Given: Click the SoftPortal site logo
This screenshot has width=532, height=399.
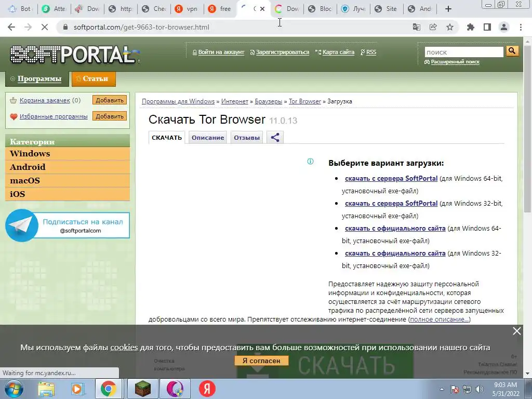Looking at the screenshot, I should [x=75, y=54].
